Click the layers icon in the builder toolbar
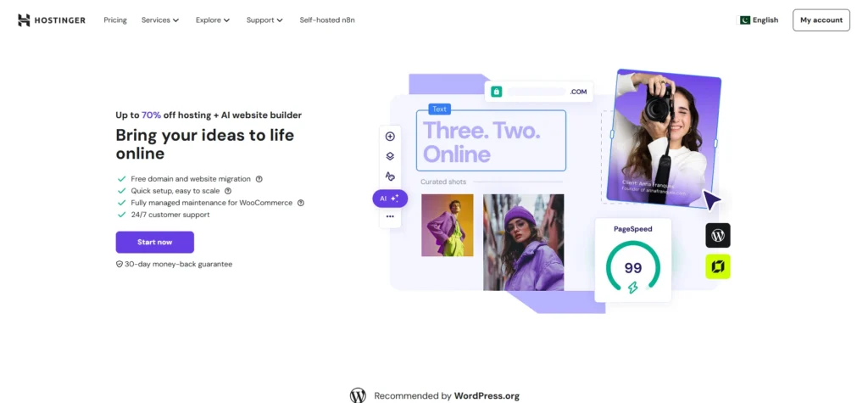The width and height of the screenshot is (868, 403). [390, 156]
